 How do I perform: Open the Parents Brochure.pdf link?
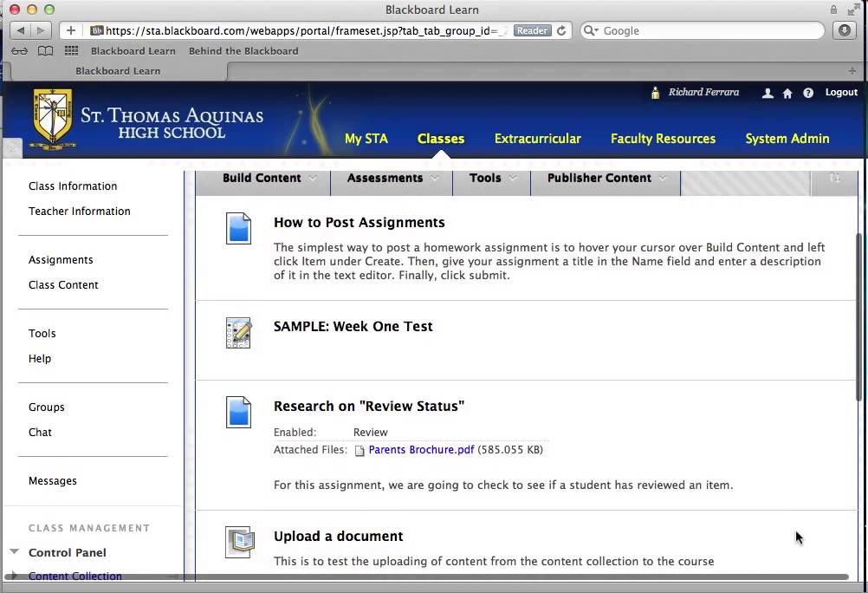[x=421, y=449]
